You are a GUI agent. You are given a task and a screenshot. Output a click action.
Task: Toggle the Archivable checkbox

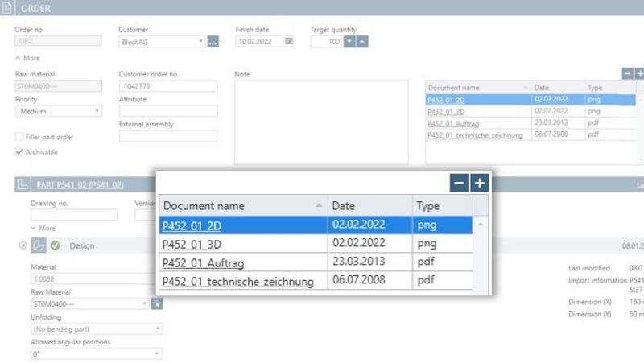(x=19, y=151)
